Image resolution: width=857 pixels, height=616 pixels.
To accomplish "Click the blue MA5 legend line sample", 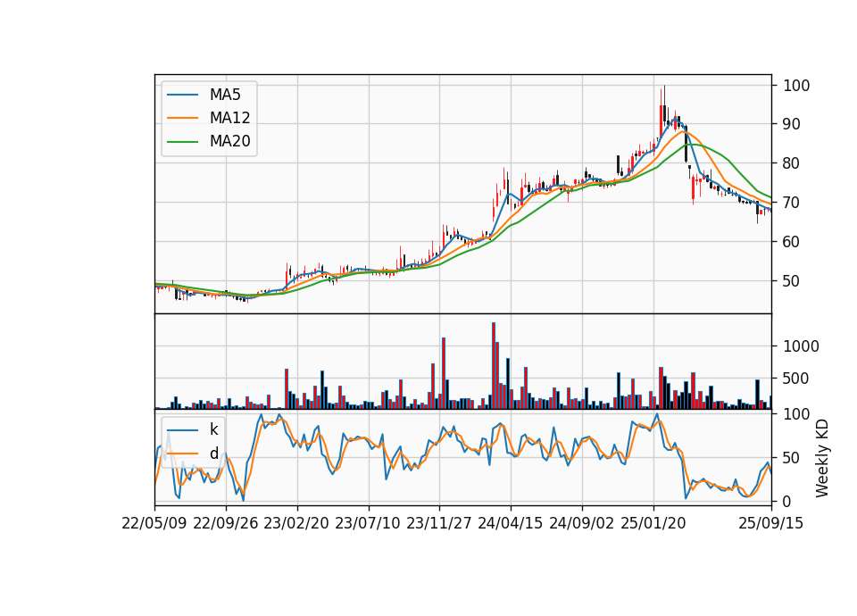I will tap(182, 96).
